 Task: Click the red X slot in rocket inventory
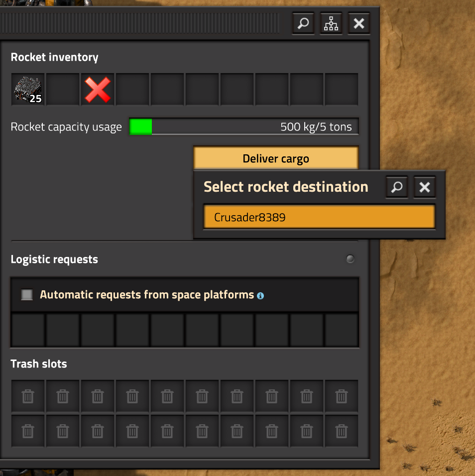pyautogui.click(x=98, y=89)
